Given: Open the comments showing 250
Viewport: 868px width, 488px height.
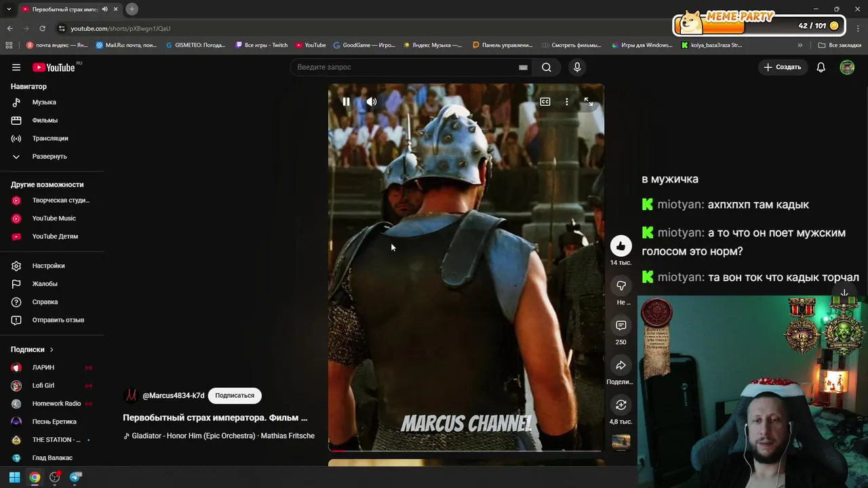Looking at the screenshot, I should click(621, 325).
